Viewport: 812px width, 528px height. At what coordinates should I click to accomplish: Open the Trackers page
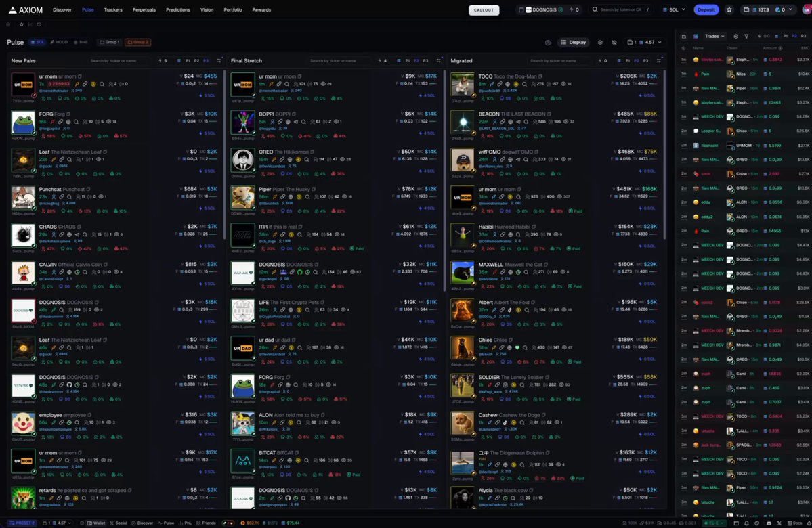point(113,10)
